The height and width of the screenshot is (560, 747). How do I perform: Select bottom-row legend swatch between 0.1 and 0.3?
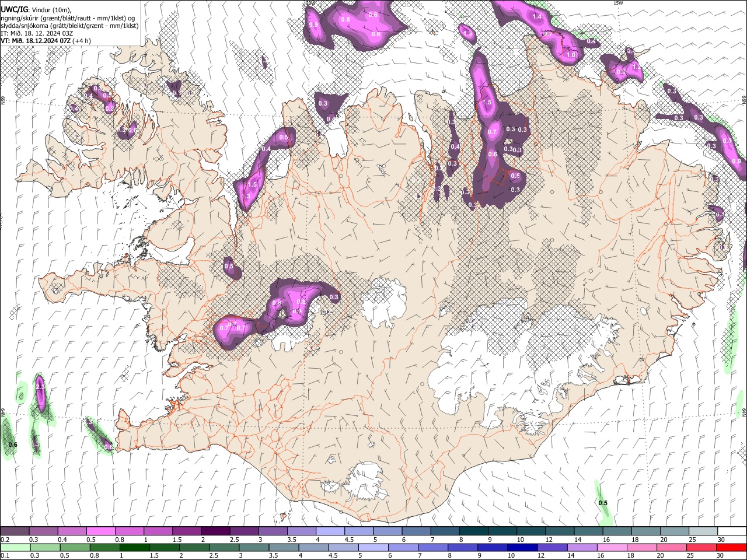pos(16,547)
